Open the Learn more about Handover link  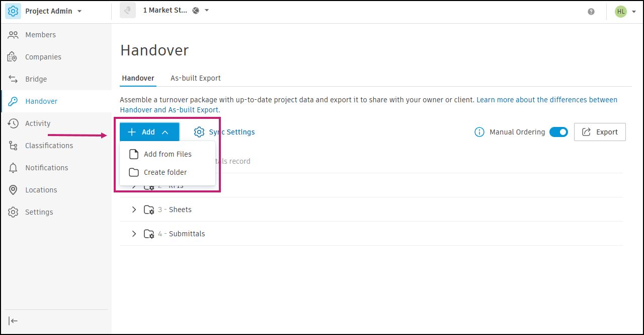(546, 99)
